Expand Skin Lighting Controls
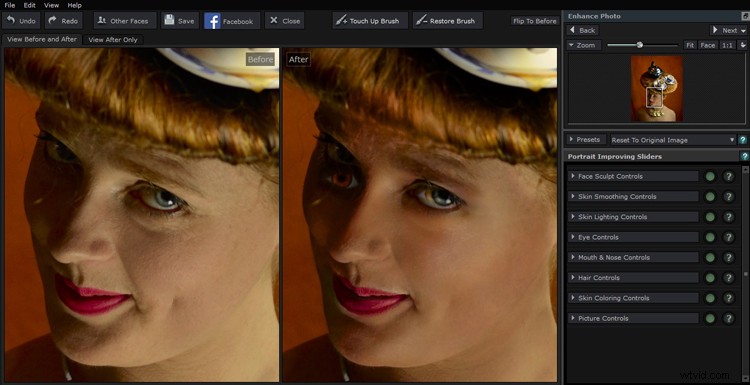Image resolution: width=750 pixels, height=385 pixels. pos(633,217)
